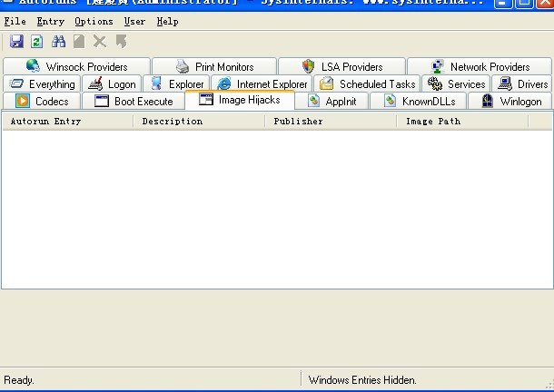
Task: Switch to the Everything tab
Action: pyautogui.click(x=42, y=84)
